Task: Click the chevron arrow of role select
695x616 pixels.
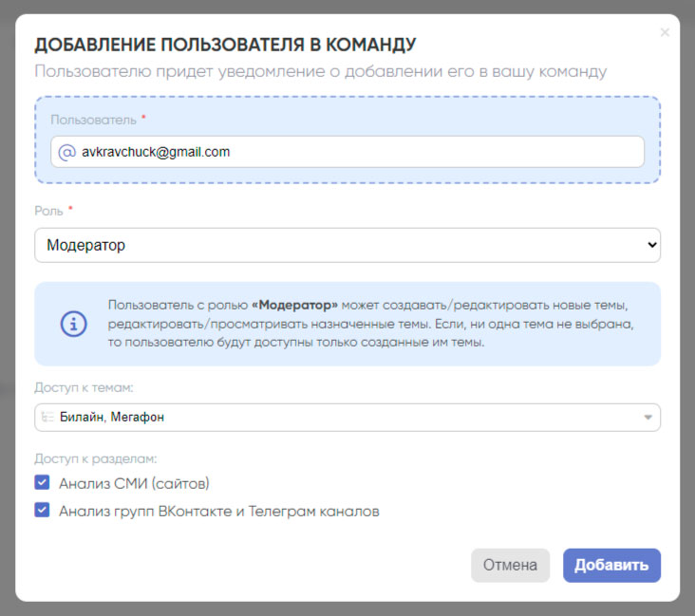Action: click(x=651, y=245)
